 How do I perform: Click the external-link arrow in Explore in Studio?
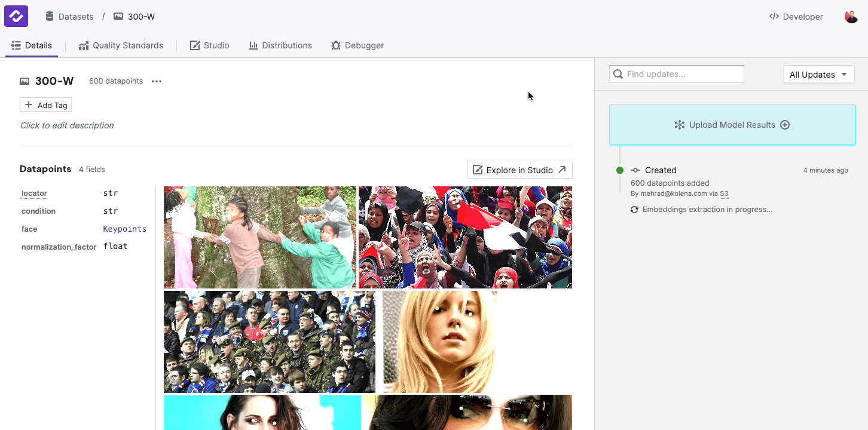click(x=561, y=170)
